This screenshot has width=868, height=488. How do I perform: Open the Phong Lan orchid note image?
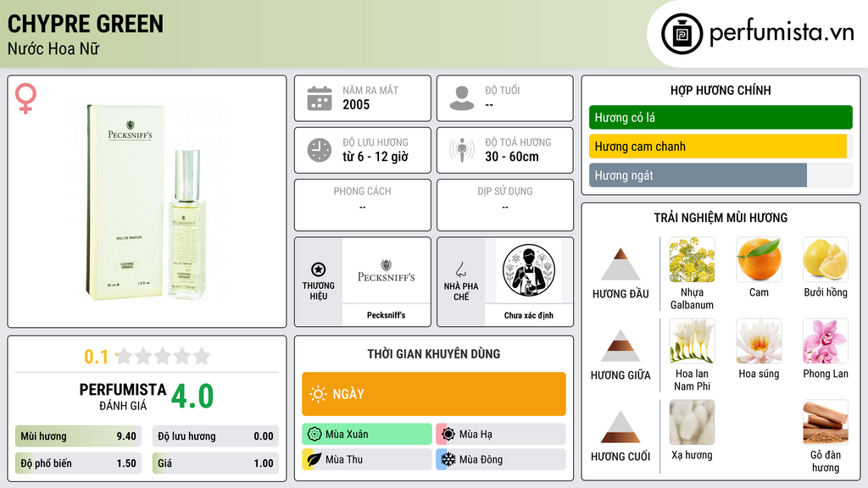coord(826,341)
